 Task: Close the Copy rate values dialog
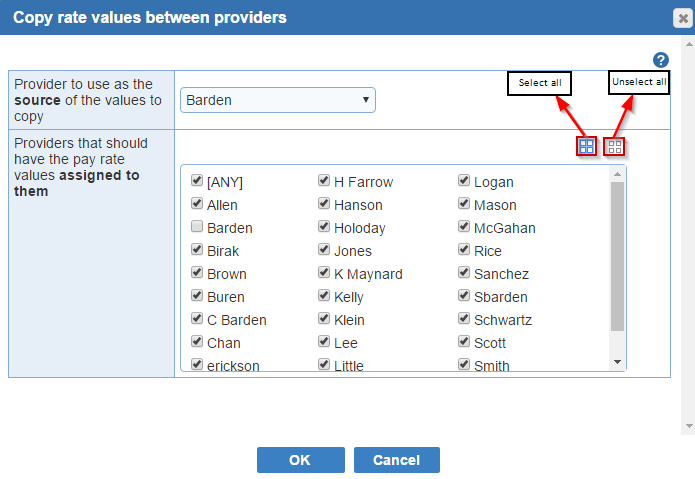(683, 18)
